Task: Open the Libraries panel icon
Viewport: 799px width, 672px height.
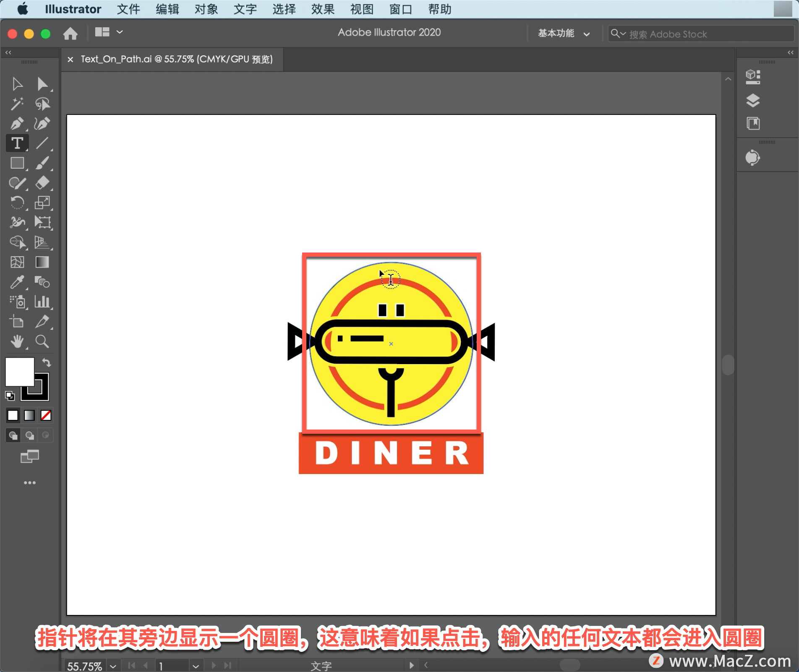Action: click(x=753, y=124)
